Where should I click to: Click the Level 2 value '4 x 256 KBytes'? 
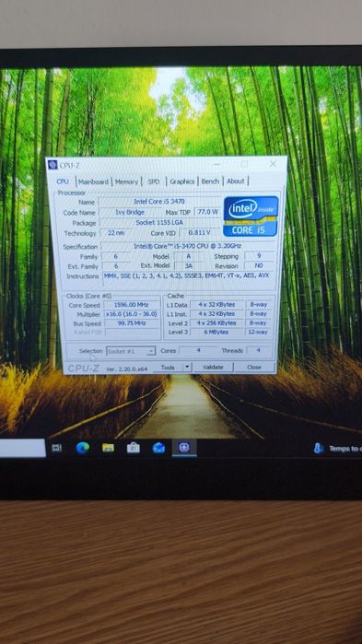(217, 323)
